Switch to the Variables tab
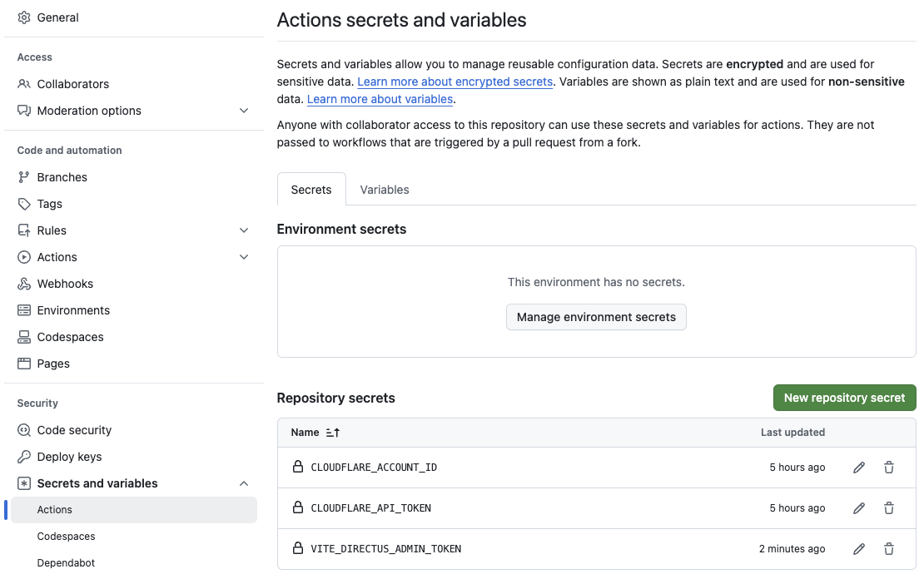Screen dimensions: 924x579 (385, 190)
